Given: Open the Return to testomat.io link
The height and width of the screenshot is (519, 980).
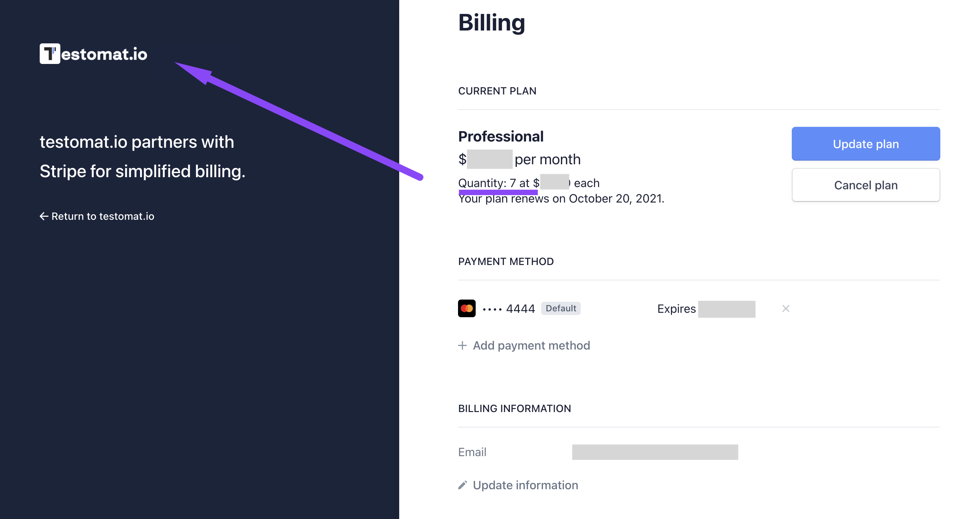Looking at the screenshot, I should point(102,216).
